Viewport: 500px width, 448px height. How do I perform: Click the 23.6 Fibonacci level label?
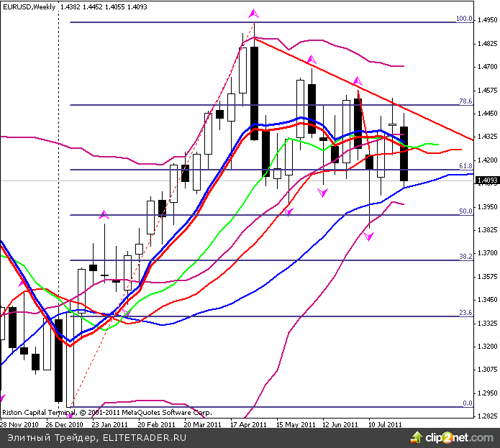point(465,313)
